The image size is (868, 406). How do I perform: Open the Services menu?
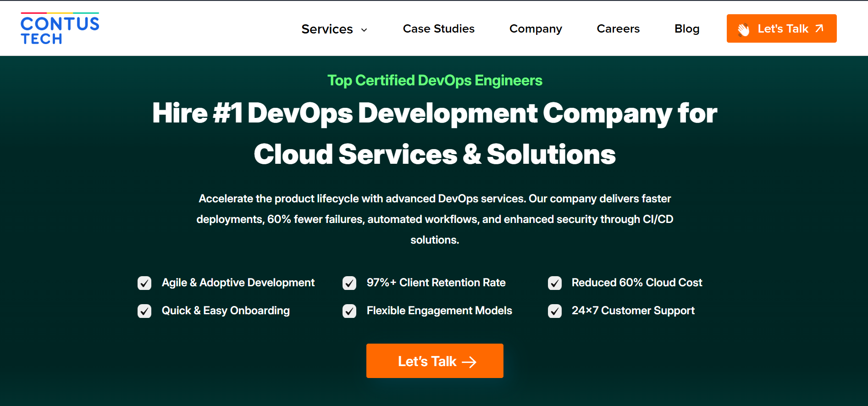(334, 29)
